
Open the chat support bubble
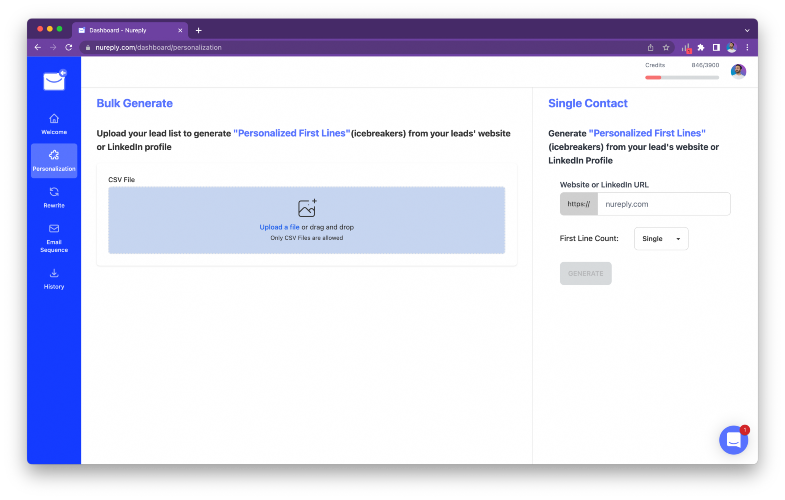tap(733, 440)
